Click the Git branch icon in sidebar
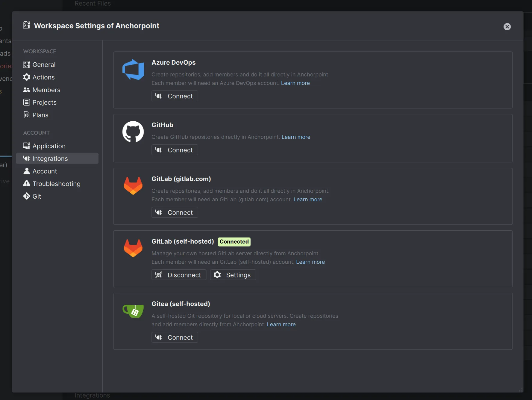532x400 pixels. point(26,196)
